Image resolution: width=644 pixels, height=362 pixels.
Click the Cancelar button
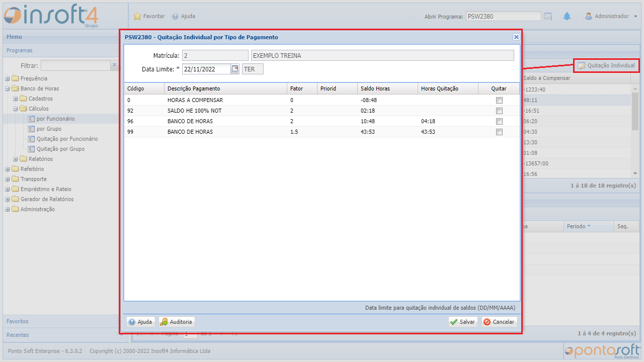pyautogui.click(x=499, y=322)
